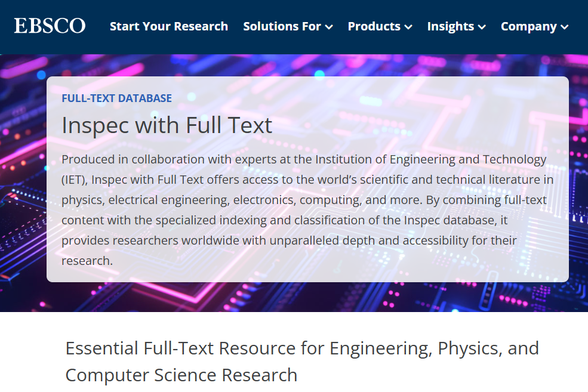Viewport: 588px width, 392px height.
Task: Expand the Insights chevron arrow
Action: pyautogui.click(x=482, y=27)
